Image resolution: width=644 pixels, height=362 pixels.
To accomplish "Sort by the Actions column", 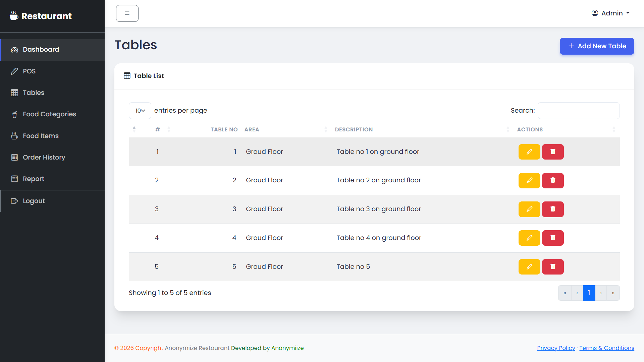I will (x=567, y=129).
